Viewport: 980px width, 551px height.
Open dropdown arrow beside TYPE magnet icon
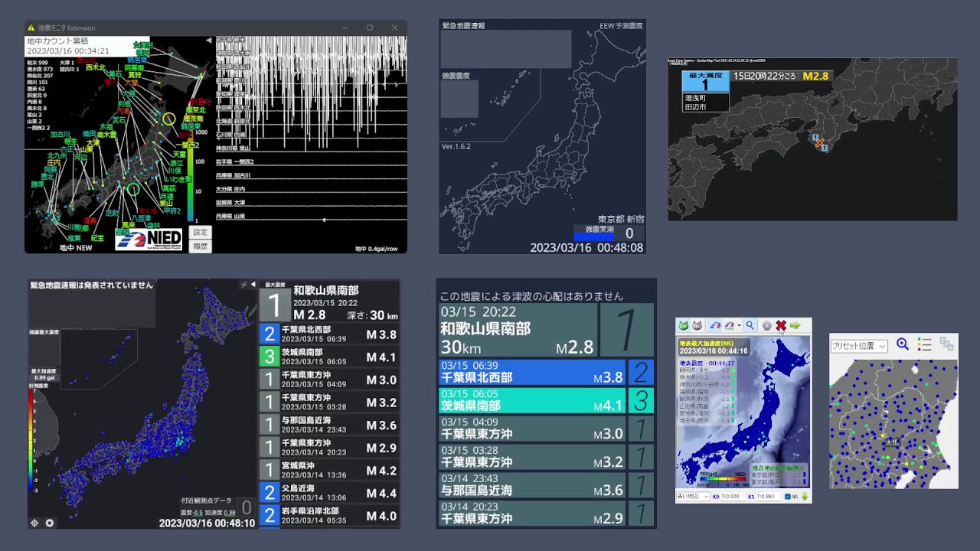pos(739,325)
